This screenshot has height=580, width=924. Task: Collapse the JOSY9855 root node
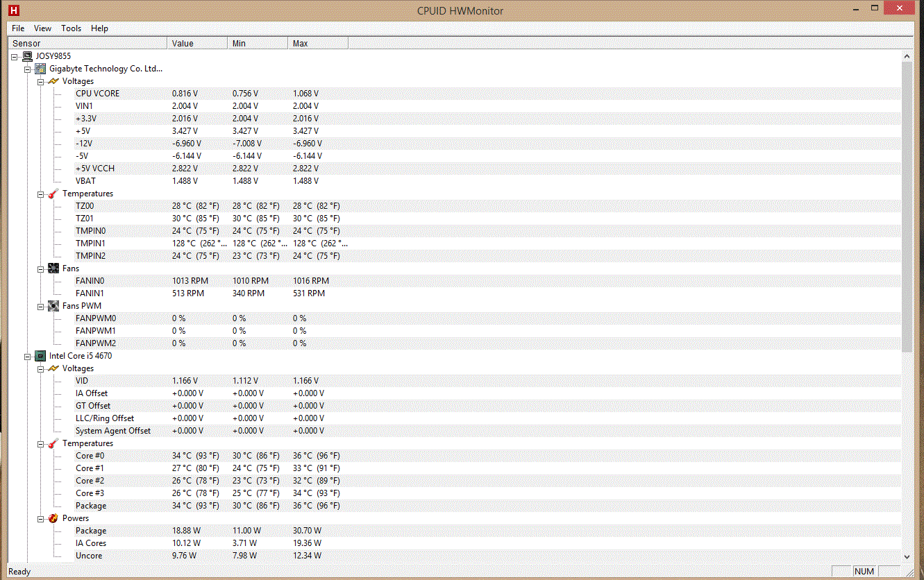pos(15,57)
